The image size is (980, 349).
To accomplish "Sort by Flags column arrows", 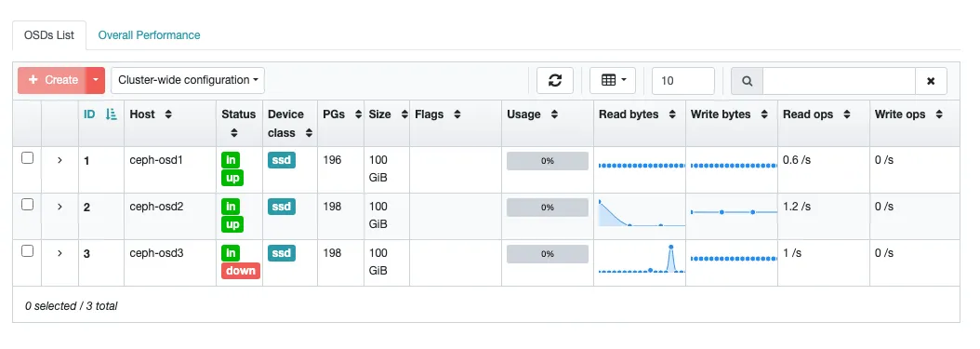I will pos(457,114).
